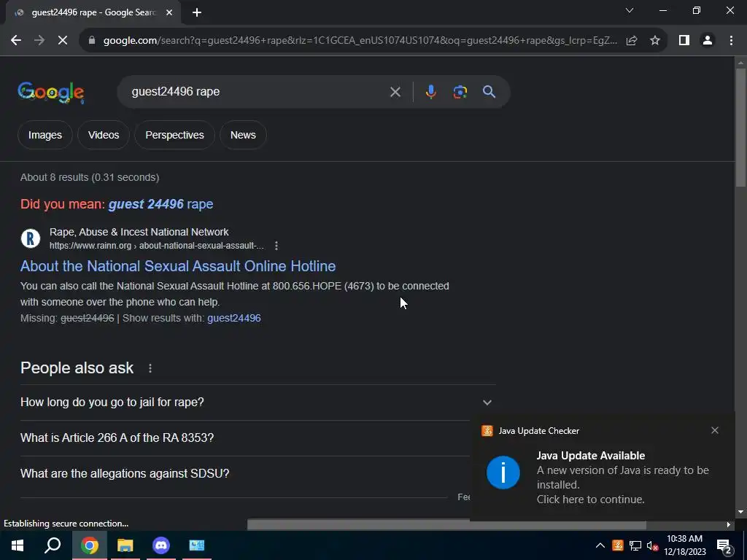Expand 'What are the allegations against SDSU' question

pyautogui.click(x=245, y=474)
